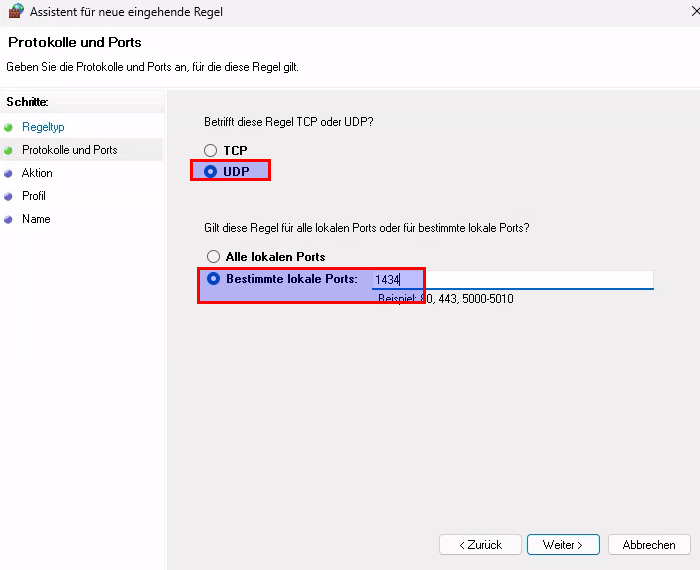The image size is (700, 570).
Task: Enable Bestimmte lokale Ports option
Action: (213, 279)
